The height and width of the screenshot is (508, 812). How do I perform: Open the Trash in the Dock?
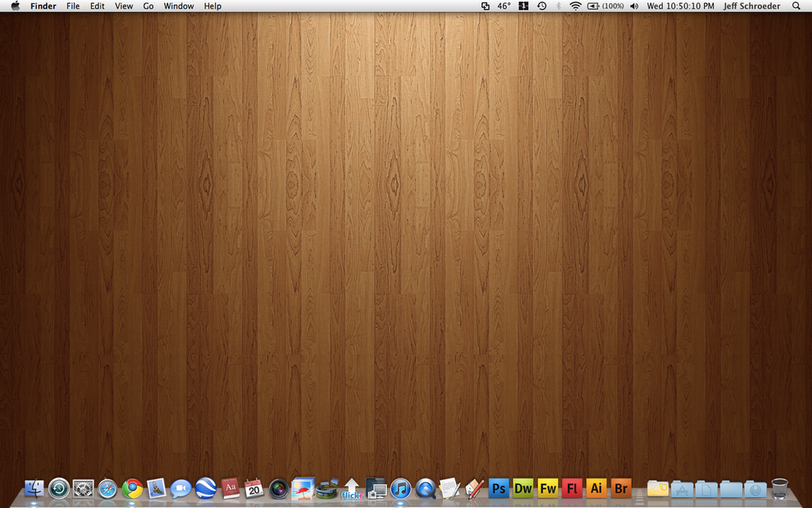779,488
